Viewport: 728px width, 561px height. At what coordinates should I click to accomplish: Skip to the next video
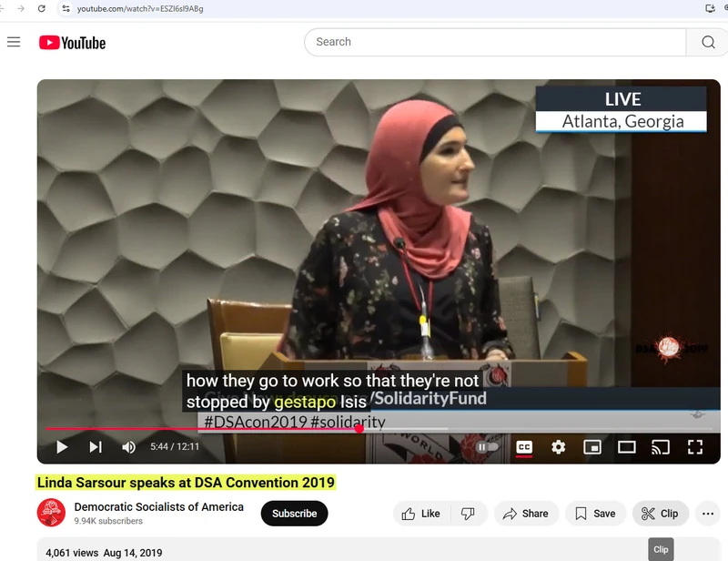pyautogui.click(x=94, y=447)
